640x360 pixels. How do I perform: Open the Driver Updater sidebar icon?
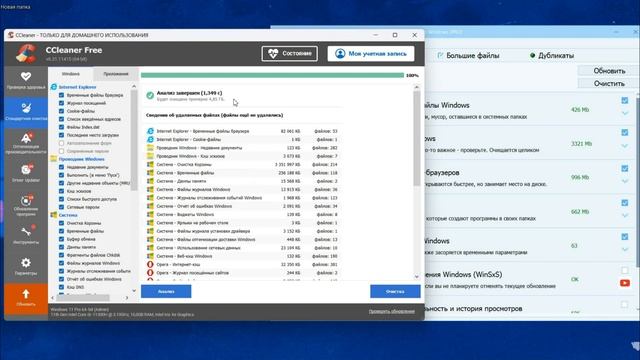(x=26, y=169)
